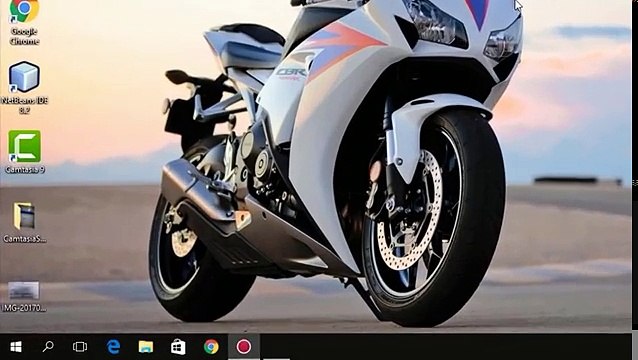
Task: Open the Microsoft Store from the taskbar
Action: pos(178,347)
